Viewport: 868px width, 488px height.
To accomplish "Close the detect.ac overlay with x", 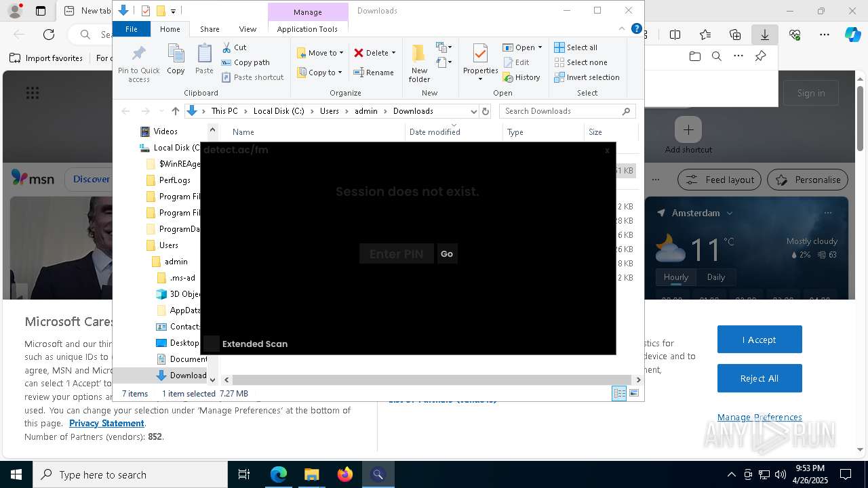I will tap(607, 150).
